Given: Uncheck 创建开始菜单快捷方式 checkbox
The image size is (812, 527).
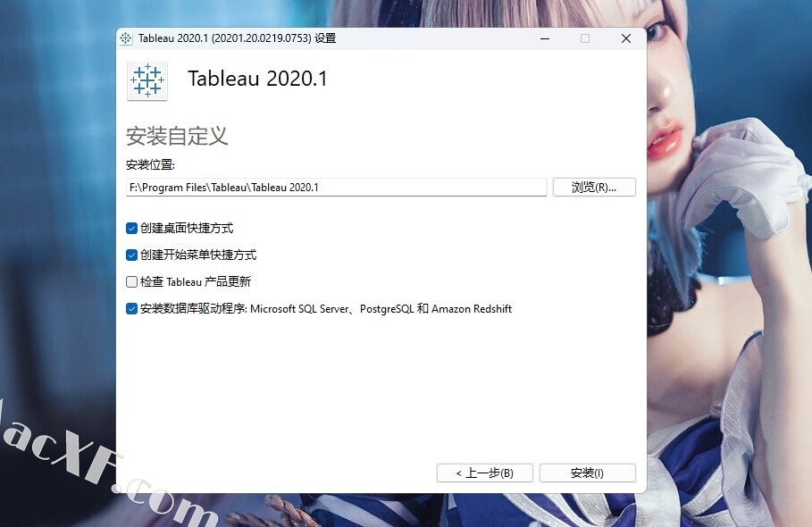Looking at the screenshot, I should click(131, 255).
